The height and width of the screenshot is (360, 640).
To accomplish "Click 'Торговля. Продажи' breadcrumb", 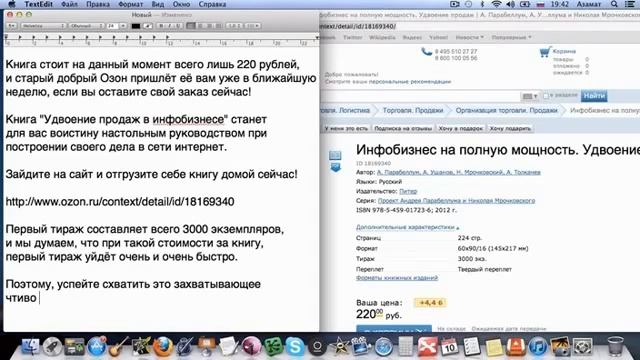I will click(x=413, y=110).
